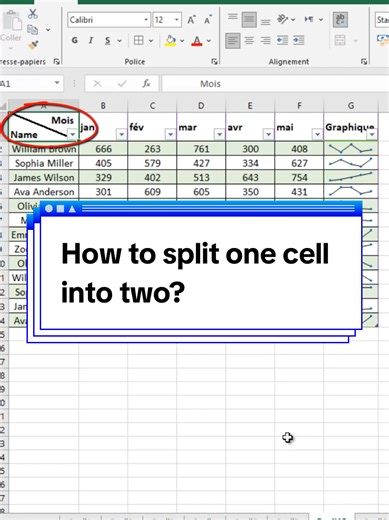Click formula bar showing Mois
The width and height of the screenshot is (389, 520).
click(275, 84)
